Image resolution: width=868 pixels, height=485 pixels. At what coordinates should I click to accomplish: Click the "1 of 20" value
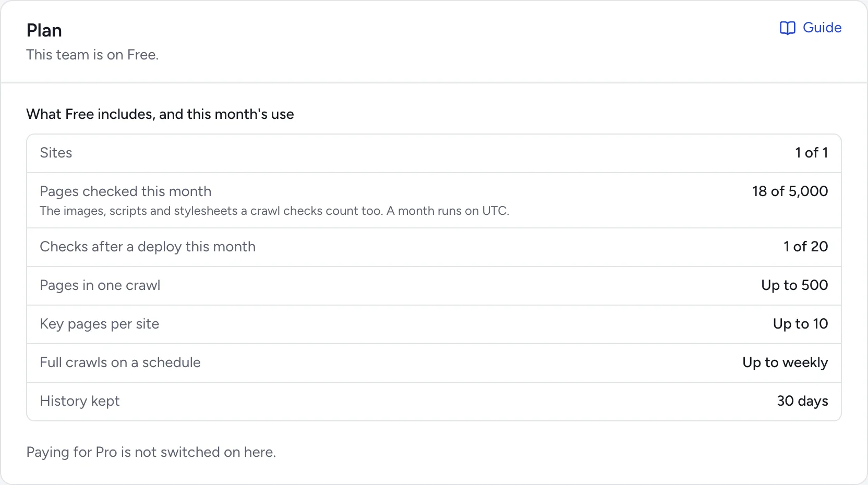tap(805, 247)
